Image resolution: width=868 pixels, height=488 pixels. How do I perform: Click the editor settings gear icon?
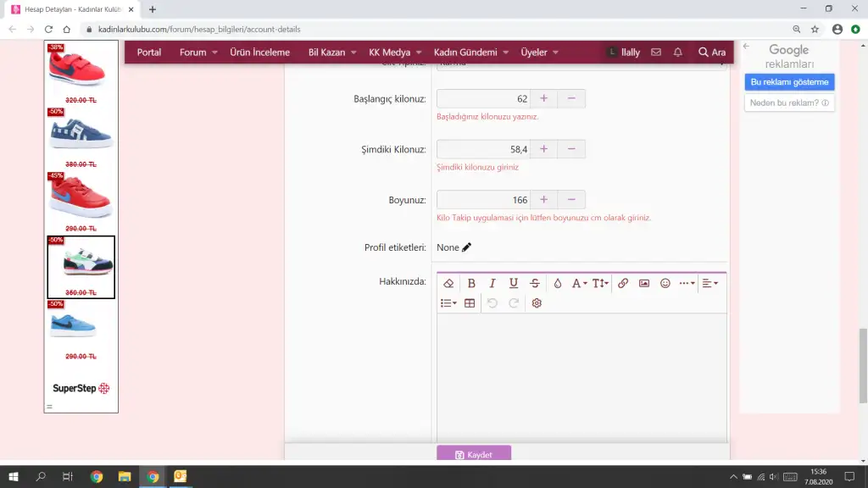point(537,303)
